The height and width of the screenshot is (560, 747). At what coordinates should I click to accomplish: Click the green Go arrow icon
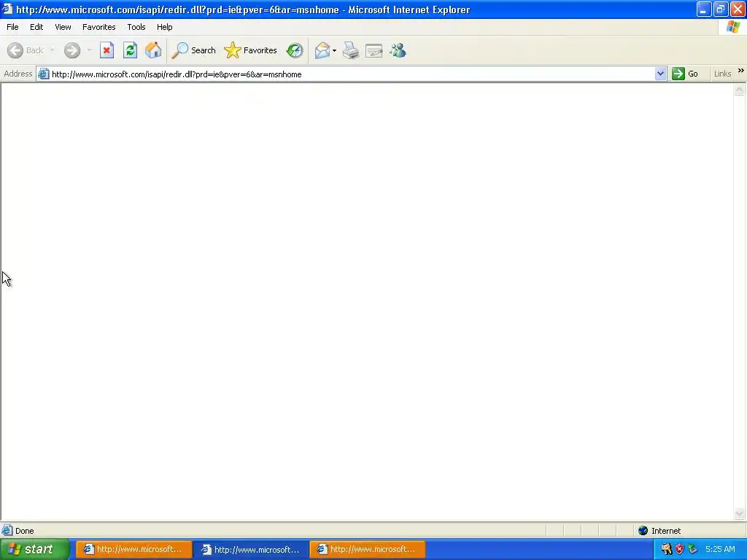(x=678, y=74)
